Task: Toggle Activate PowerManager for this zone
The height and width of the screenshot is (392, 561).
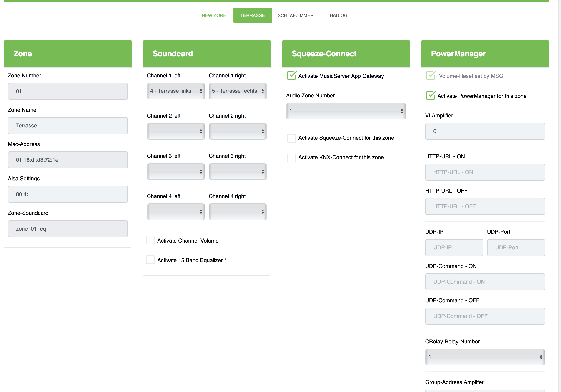Action: 431,96
